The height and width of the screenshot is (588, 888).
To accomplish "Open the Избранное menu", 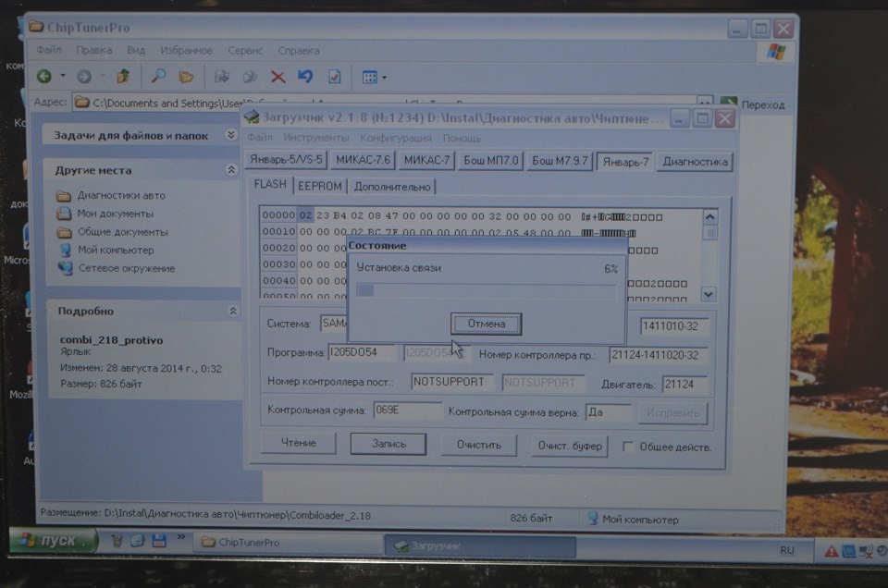I will pyautogui.click(x=186, y=50).
